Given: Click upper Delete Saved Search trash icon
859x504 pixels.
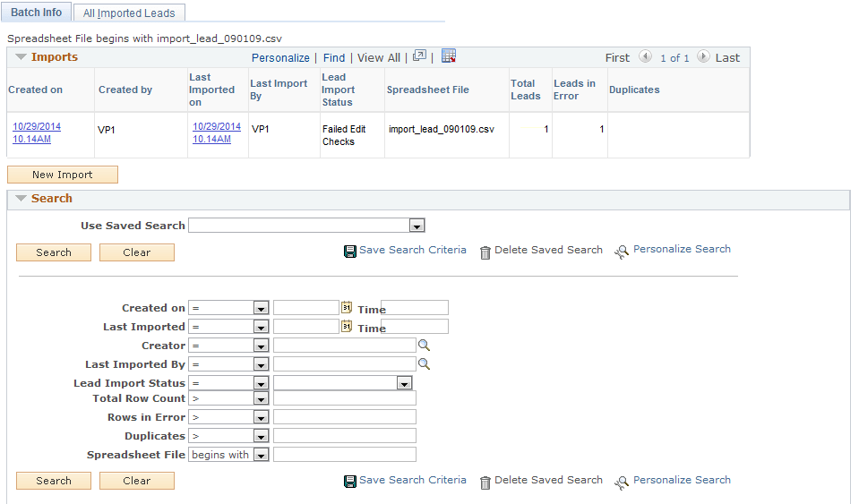Looking at the screenshot, I should 485,252.
